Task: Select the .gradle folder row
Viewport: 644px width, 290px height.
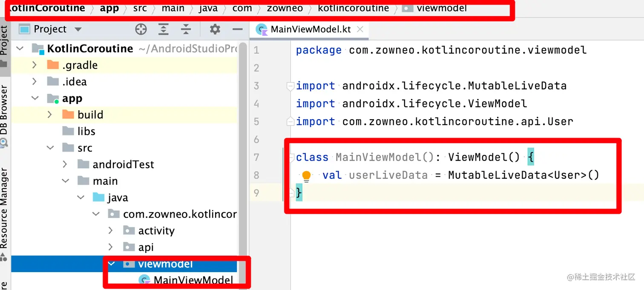Action: pyautogui.click(x=124, y=65)
